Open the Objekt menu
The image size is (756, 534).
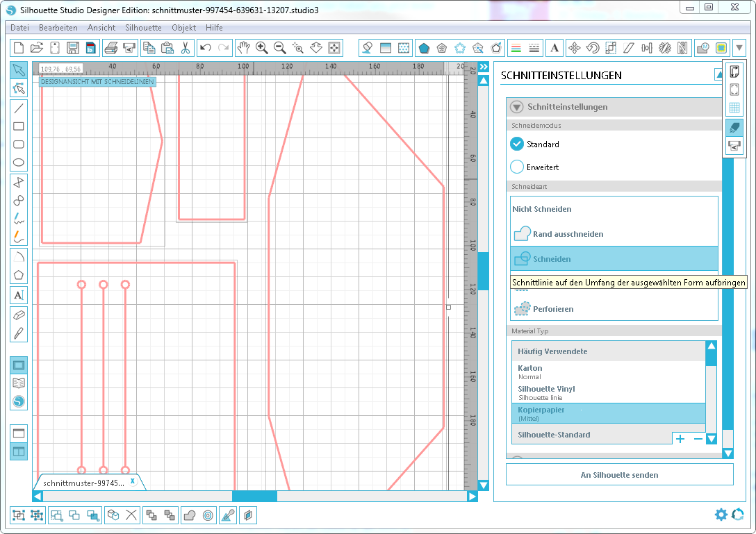[x=184, y=28]
